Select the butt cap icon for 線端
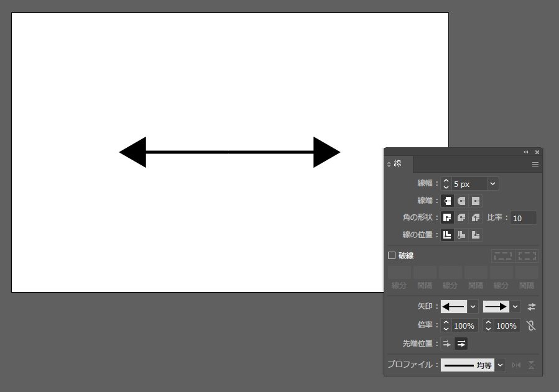 coord(448,201)
